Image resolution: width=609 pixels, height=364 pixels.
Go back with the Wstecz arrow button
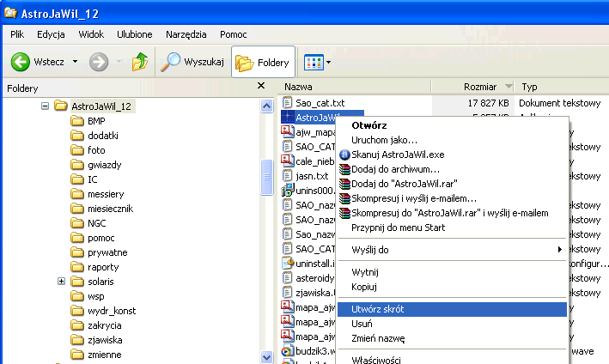[37, 62]
